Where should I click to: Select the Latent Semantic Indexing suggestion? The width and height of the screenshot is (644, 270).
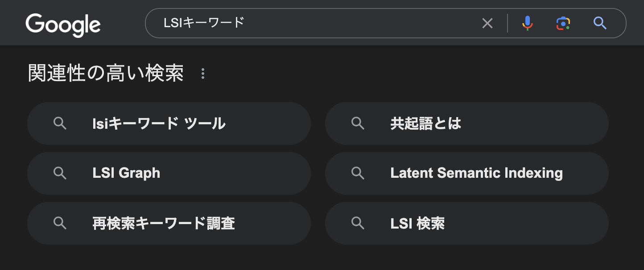[476, 173]
